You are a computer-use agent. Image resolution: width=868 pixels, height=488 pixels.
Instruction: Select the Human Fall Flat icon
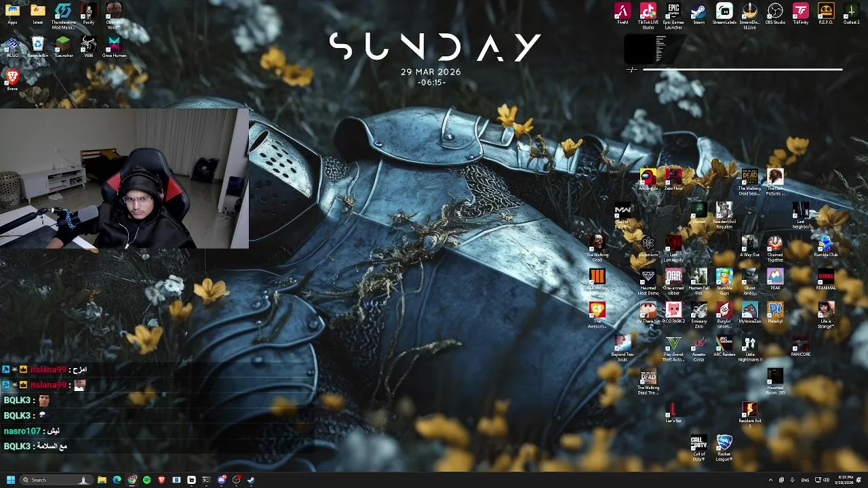coord(698,281)
